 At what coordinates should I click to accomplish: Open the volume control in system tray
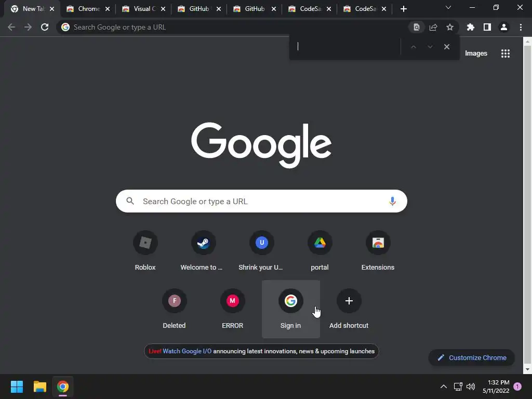pyautogui.click(x=471, y=387)
